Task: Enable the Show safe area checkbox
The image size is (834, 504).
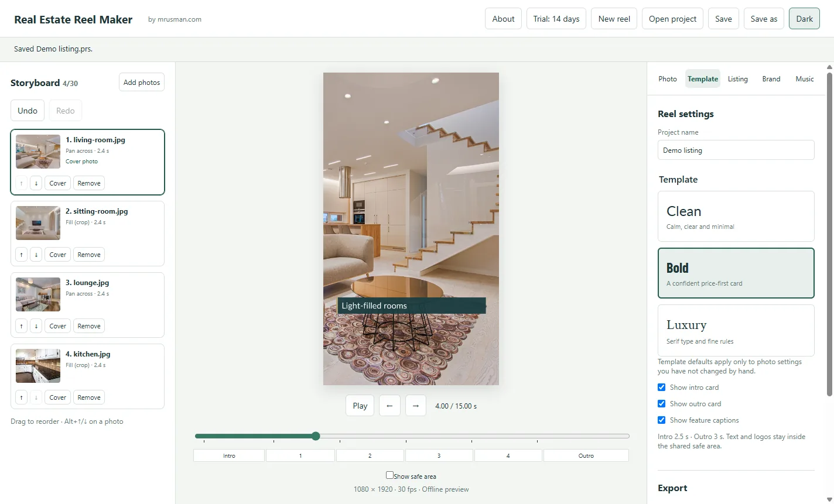Action: (x=389, y=475)
